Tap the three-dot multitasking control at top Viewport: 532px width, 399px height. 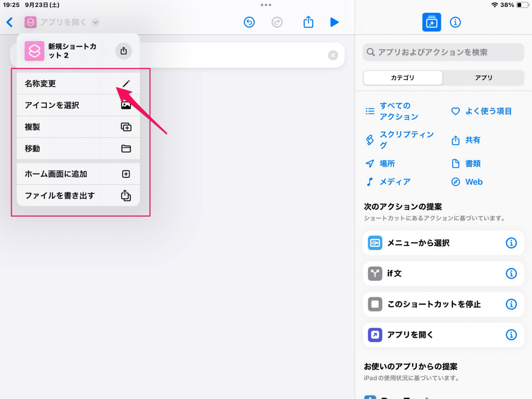click(x=266, y=5)
